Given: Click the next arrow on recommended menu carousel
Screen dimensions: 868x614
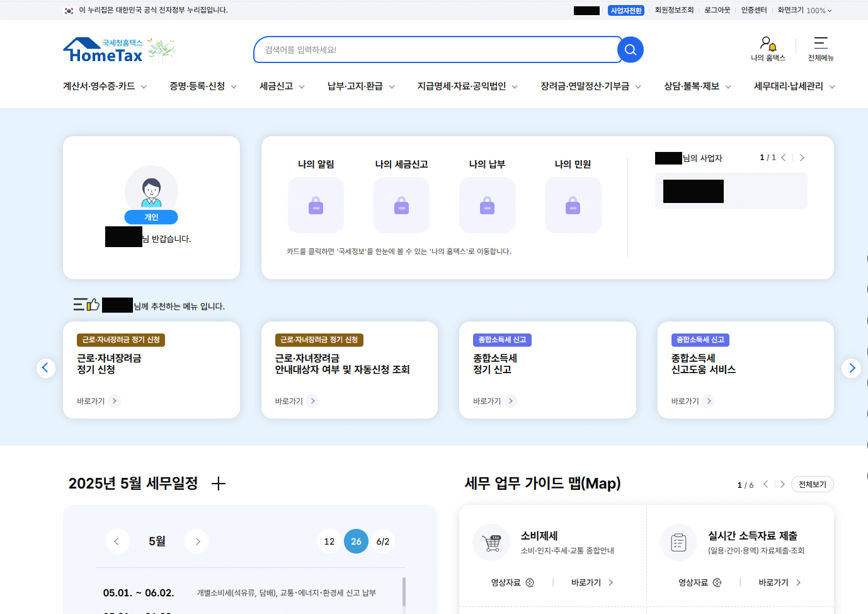Looking at the screenshot, I should [x=852, y=368].
